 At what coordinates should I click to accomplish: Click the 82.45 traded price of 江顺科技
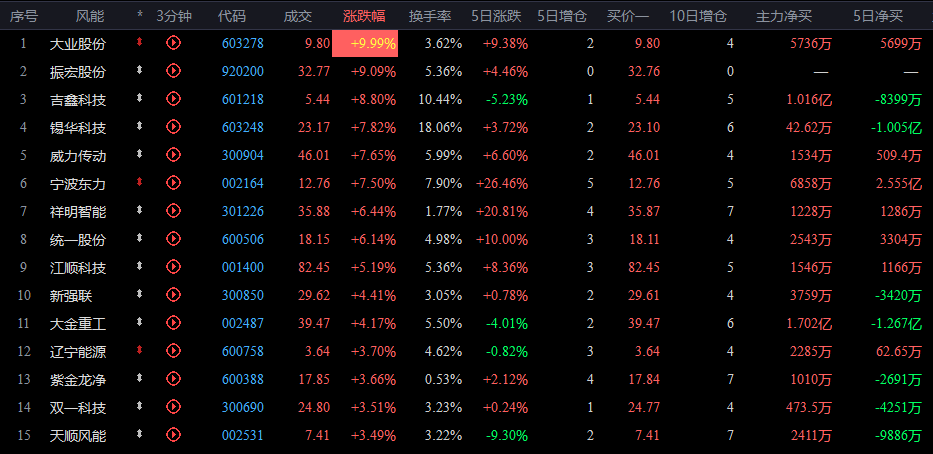click(x=314, y=267)
